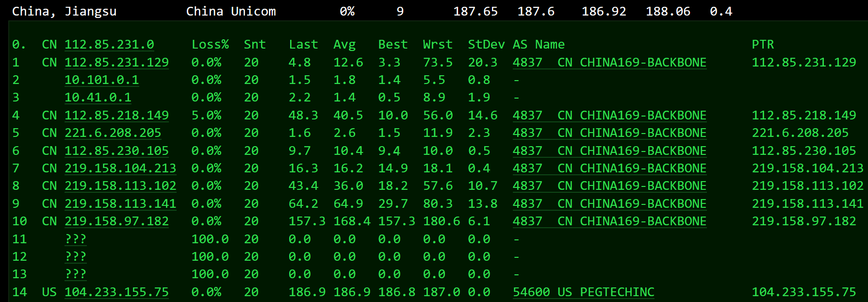Open hop 4 IP link 112.85.218.149
This screenshot has width=868, height=302.
point(116,116)
